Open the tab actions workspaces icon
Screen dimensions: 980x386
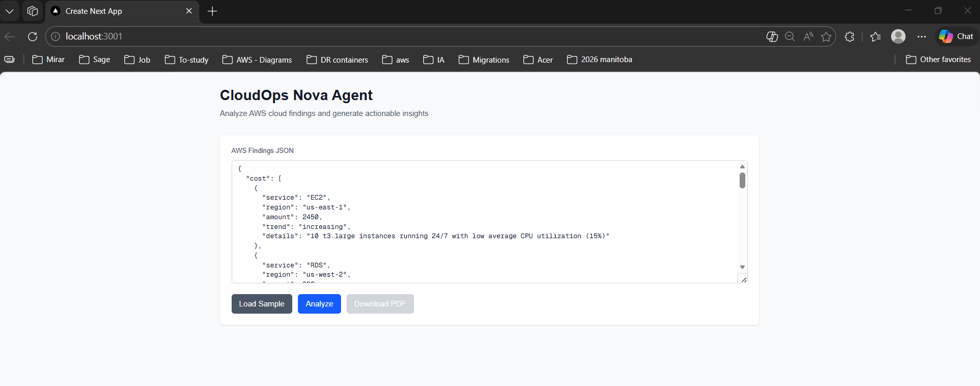(32, 11)
